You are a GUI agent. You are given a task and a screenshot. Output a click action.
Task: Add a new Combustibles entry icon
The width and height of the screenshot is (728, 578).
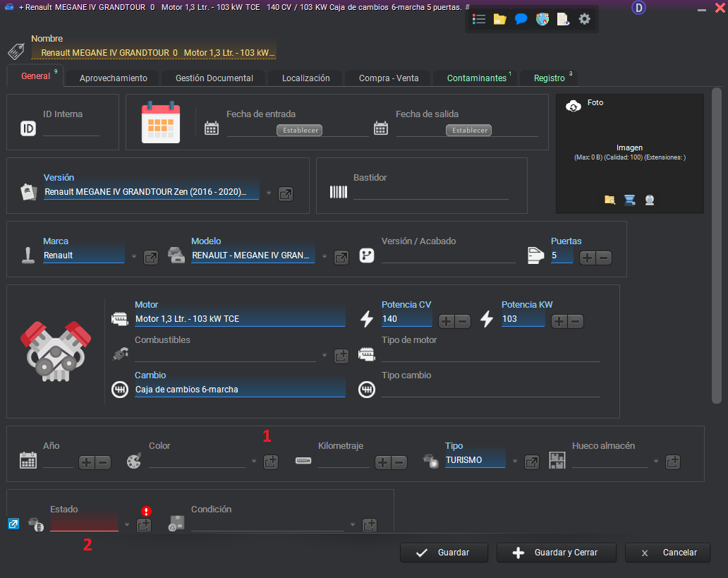tap(341, 356)
